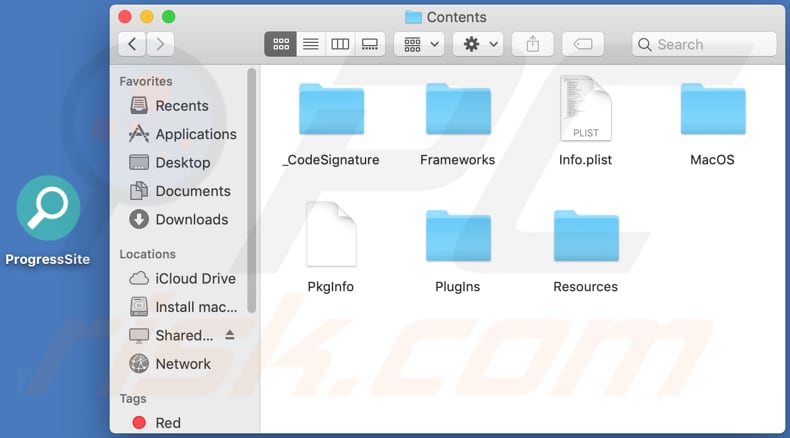Open the group-by arrangement dropdown
Image resolution: width=790 pixels, height=438 pixels.
[419, 44]
